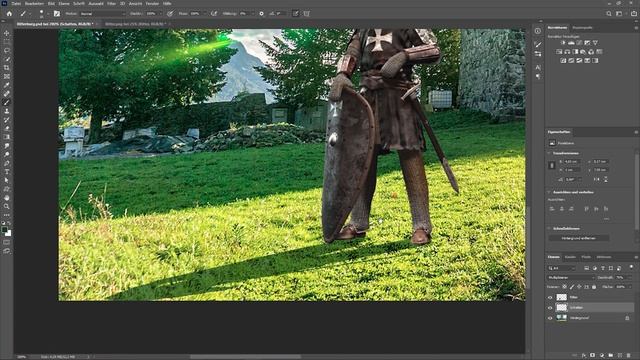Select the Eyedropper tool
640x360 pixels.
(7, 85)
